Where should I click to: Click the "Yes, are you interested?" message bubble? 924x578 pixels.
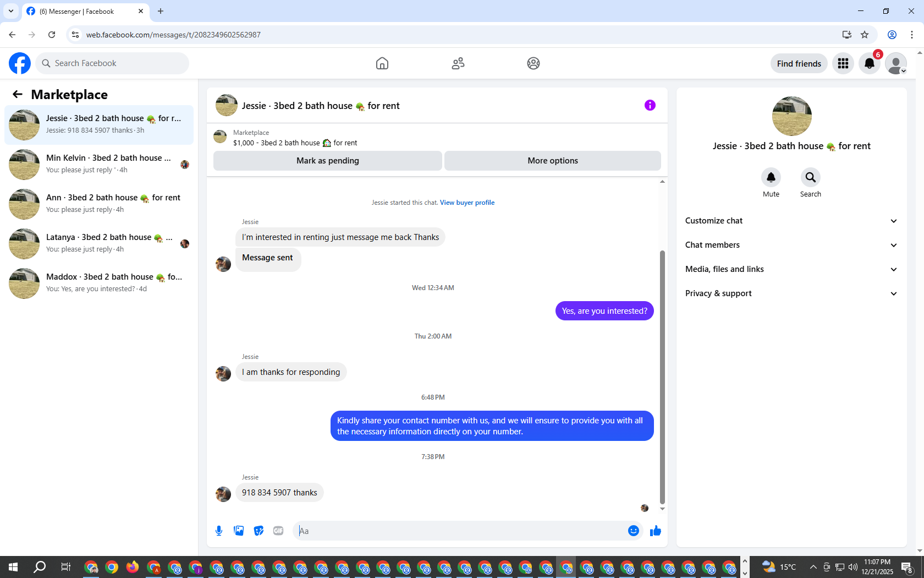(x=604, y=311)
